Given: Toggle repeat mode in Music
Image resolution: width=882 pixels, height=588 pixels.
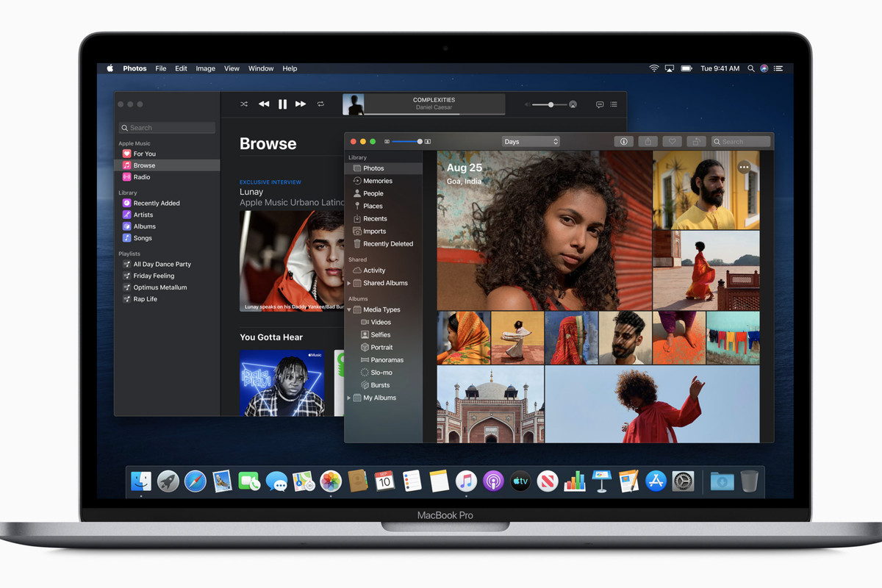Looking at the screenshot, I should [320, 104].
